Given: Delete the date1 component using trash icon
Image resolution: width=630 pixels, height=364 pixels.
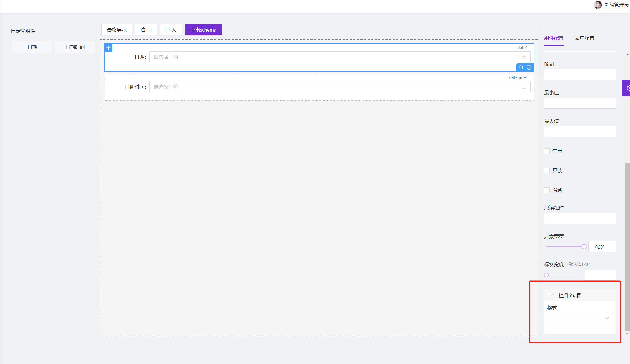Looking at the screenshot, I should coord(521,67).
